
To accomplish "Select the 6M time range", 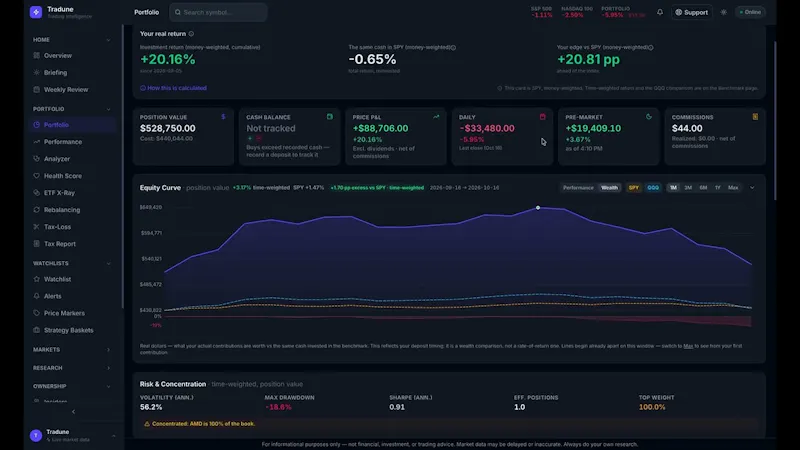I will pyautogui.click(x=703, y=188).
